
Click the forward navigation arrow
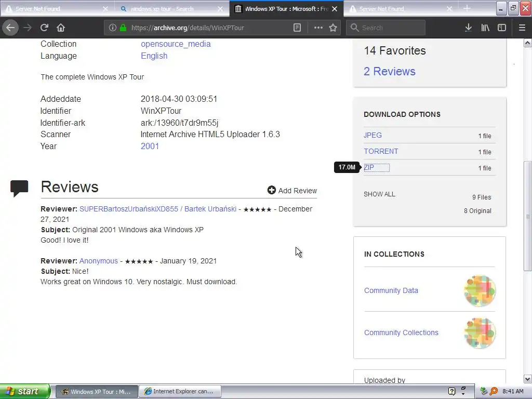pyautogui.click(x=28, y=28)
